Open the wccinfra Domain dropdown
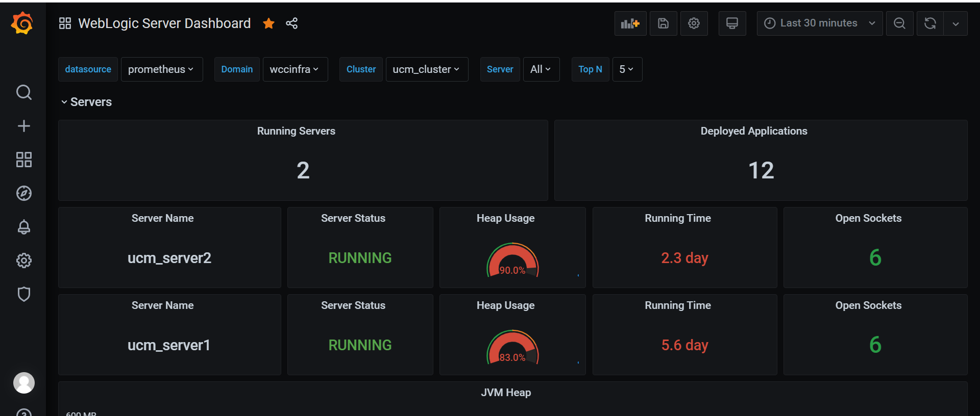 point(295,69)
